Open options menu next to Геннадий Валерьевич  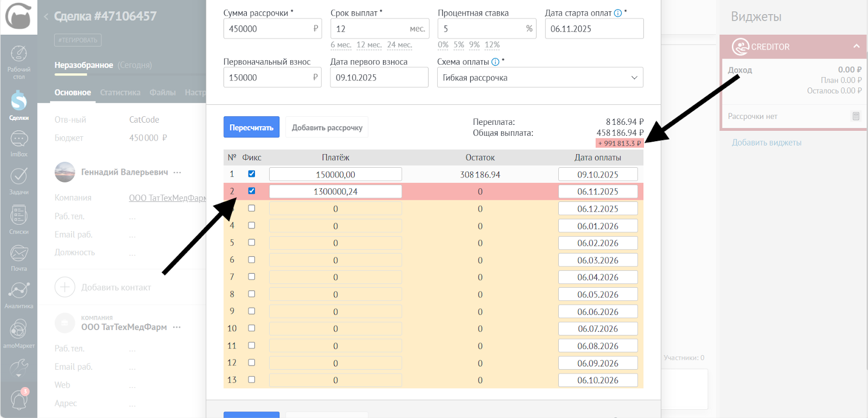[177, 172]
